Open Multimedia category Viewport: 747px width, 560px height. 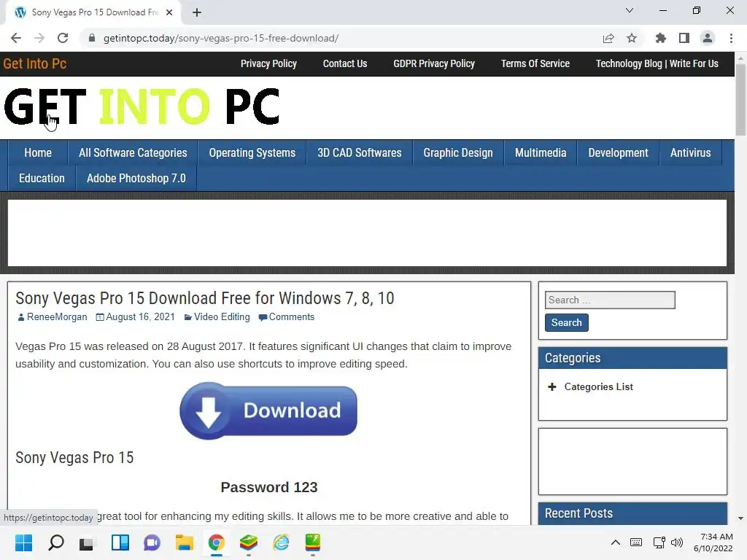pos(541,153)
